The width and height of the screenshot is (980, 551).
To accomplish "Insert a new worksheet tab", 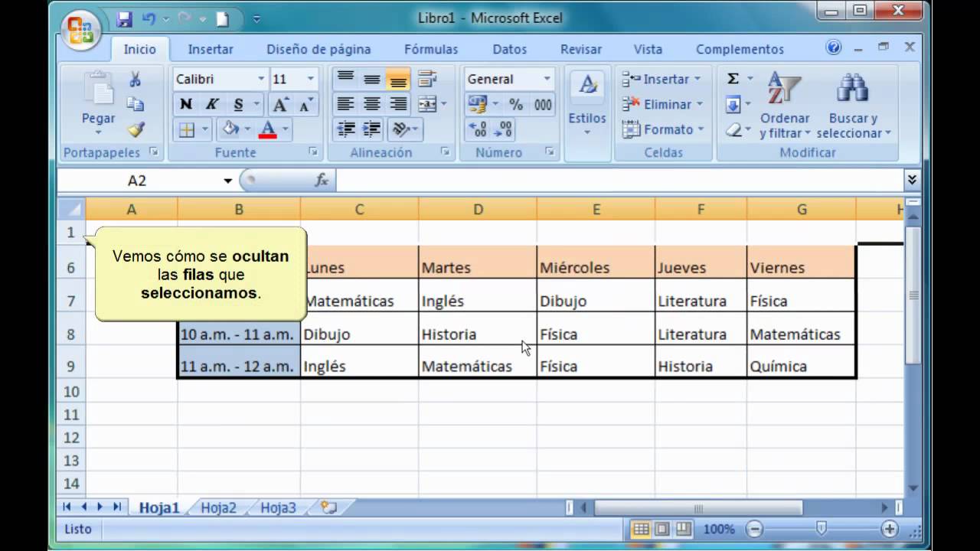I will pos(329,507).
